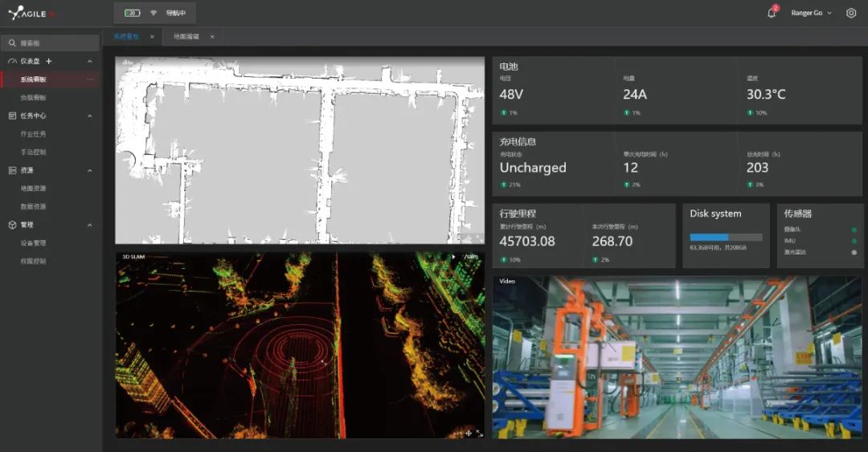
Task: Click the 搜索框 search field
Action: pos(50,43)
